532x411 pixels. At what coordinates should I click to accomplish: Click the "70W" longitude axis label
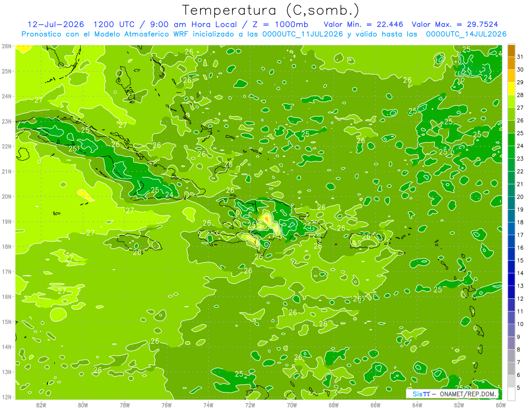(292, 405)
